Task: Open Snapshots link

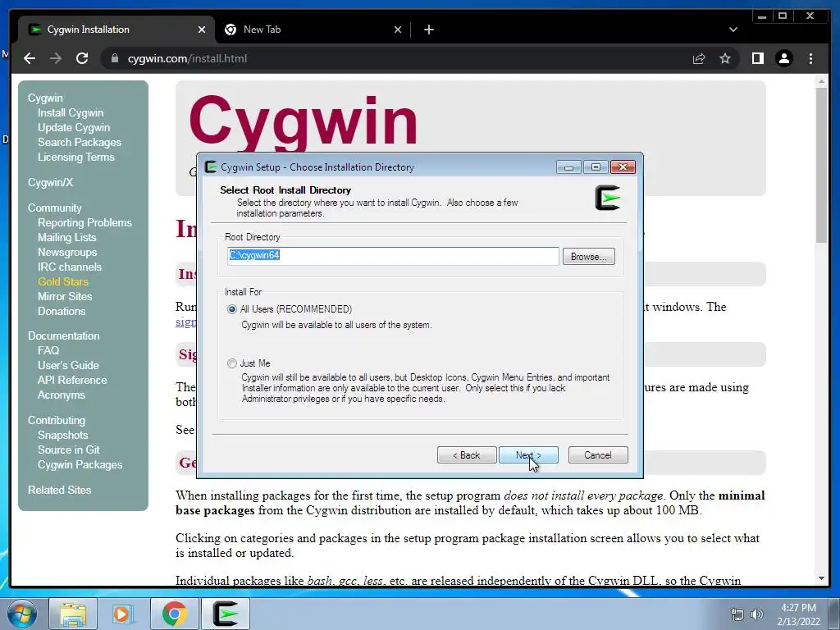Action: [x=62, y=435]
